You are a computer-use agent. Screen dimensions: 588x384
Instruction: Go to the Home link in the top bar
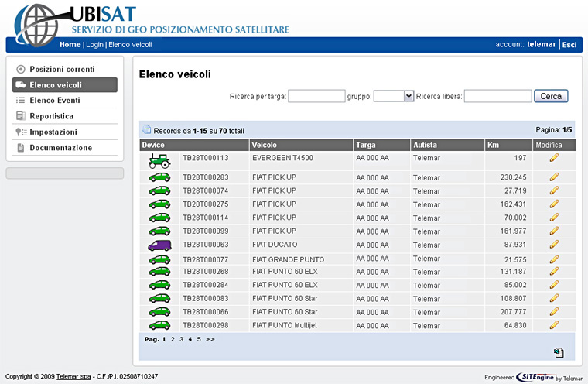coord(70,45)
